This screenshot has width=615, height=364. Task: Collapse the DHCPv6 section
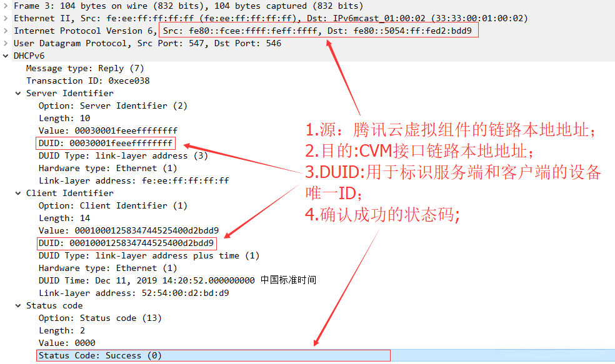click(x=6, y=56)
